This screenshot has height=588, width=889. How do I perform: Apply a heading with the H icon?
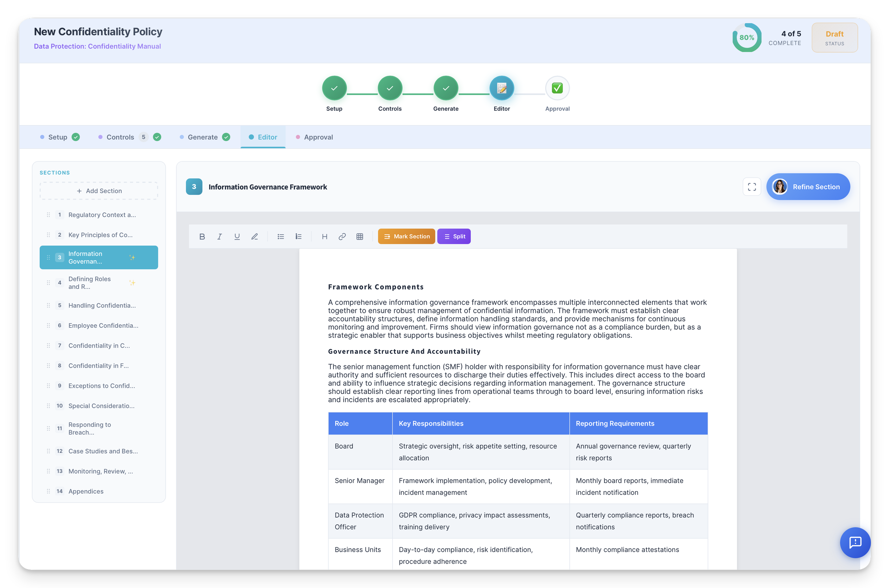point(324,236)
